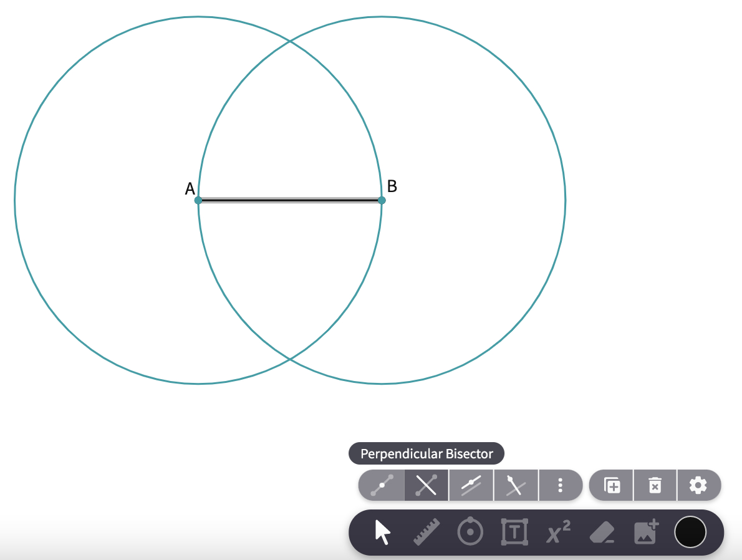Screen dimensions: 742x560
Task: Duplicate the construction with the copy button
Action: pos(611,485)
